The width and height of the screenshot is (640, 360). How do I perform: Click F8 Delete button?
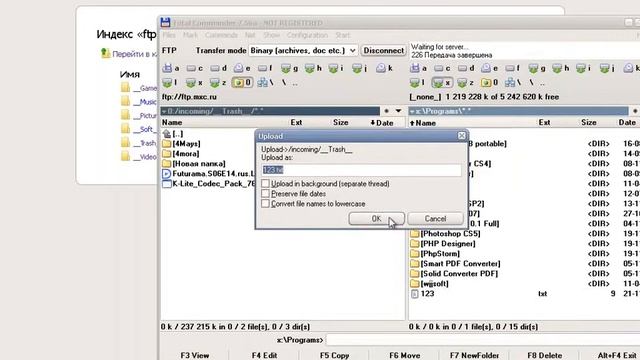click(544, 355)
